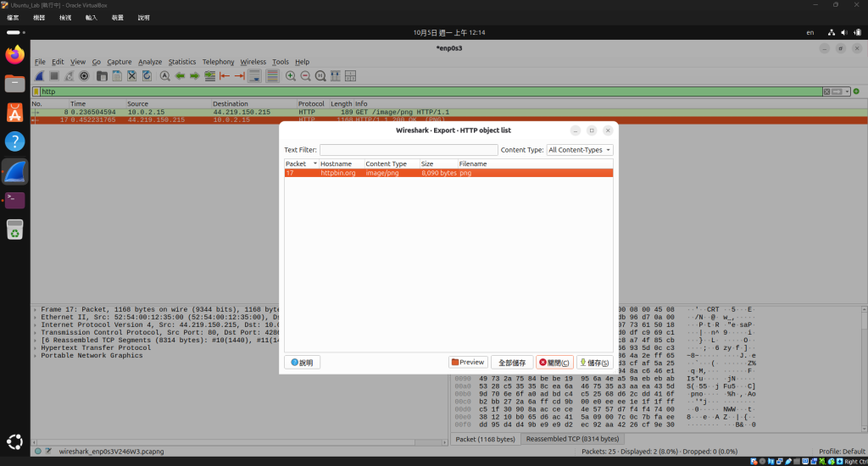Screen dimensions: 868x466
Task: Zoom in on main window text
Action: tap(291, 75)
